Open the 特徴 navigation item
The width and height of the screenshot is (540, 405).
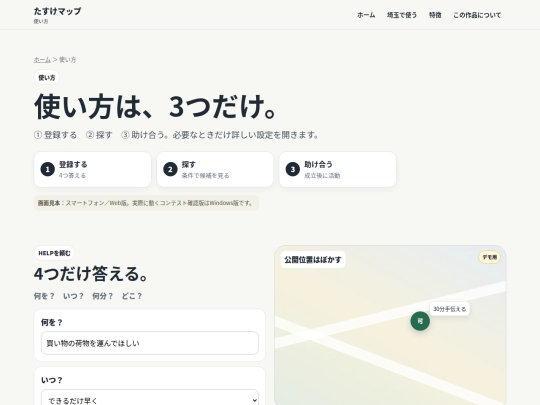pos(435,15)
